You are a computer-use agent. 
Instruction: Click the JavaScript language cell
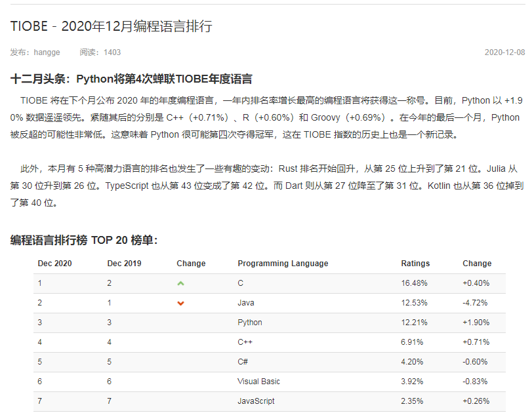pyautogui.click(x=256, y=401)
